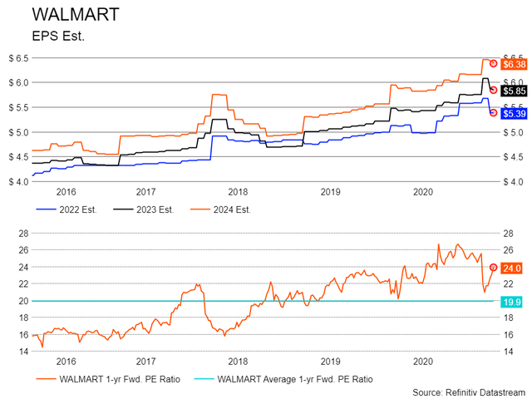Click the 18 left axis label on PE chart

[23, 318]
